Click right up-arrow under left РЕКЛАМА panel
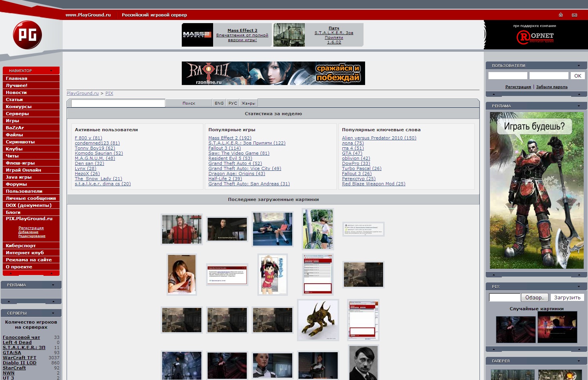Image resolution: width=588 pixels, height=380 pixels. (x=53, y=301)
